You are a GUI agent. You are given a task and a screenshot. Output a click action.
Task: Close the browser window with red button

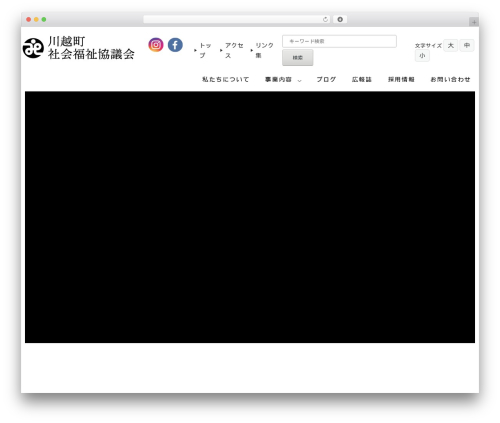pyautogui.click(x=29, y=19)
